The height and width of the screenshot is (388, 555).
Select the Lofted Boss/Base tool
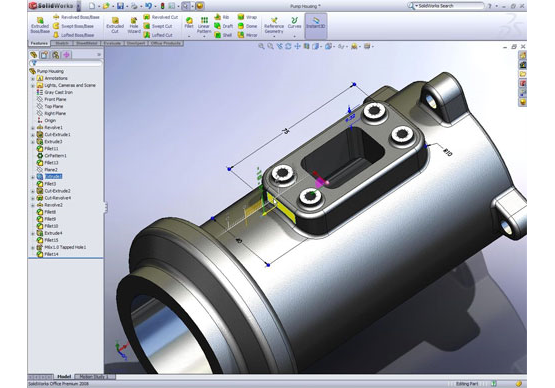[74, 35]
